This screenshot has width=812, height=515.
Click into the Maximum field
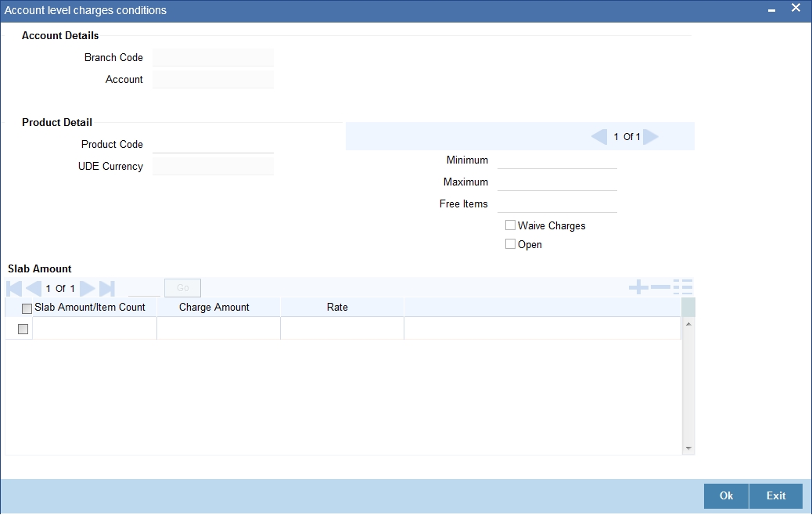click(557, 182)
